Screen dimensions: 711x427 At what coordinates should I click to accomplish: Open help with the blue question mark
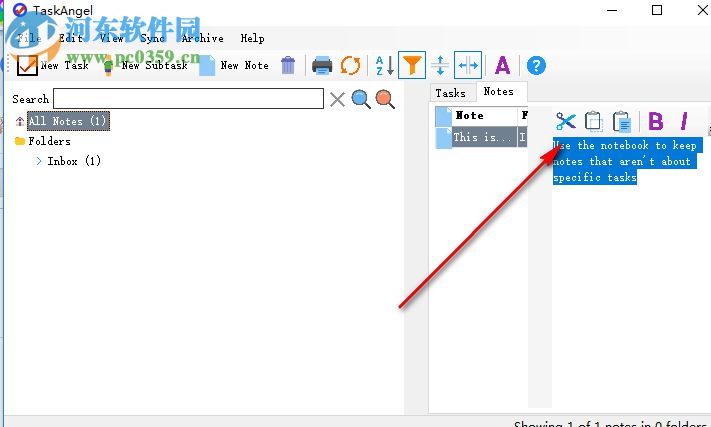tap(536, 65)
